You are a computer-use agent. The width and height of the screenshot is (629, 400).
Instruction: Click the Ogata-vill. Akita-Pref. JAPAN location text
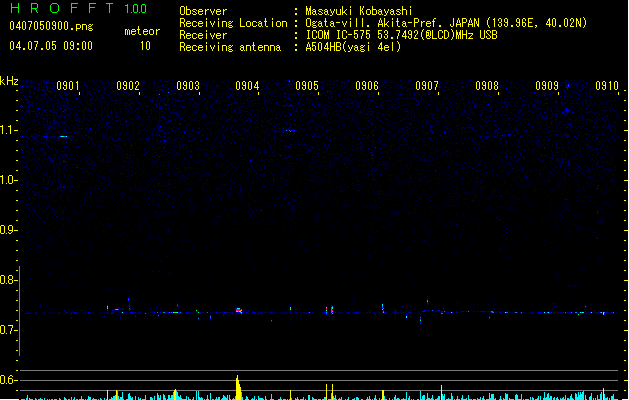click(x=446, y=23)
